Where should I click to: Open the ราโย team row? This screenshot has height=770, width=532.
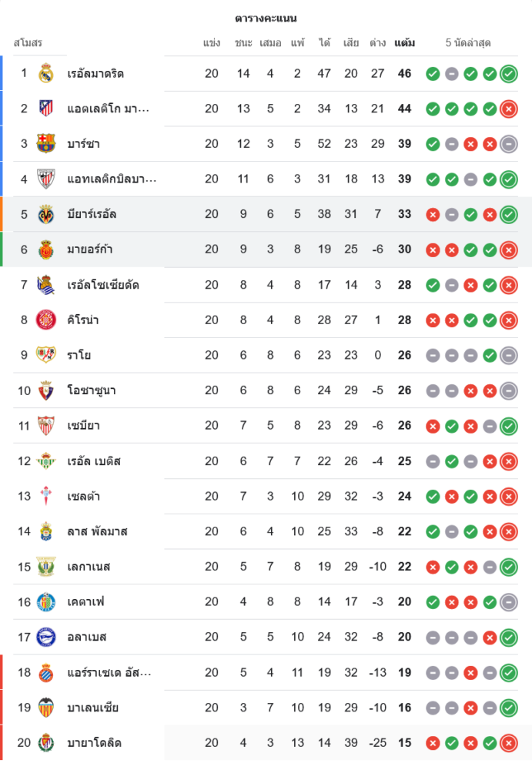[79, 356]
